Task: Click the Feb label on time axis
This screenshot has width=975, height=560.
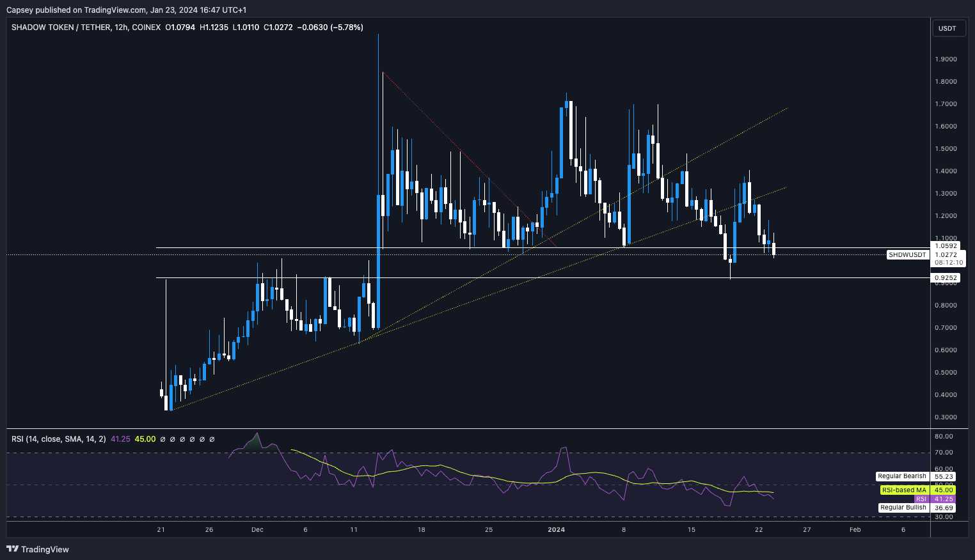Action: click(x=855, y=529)
